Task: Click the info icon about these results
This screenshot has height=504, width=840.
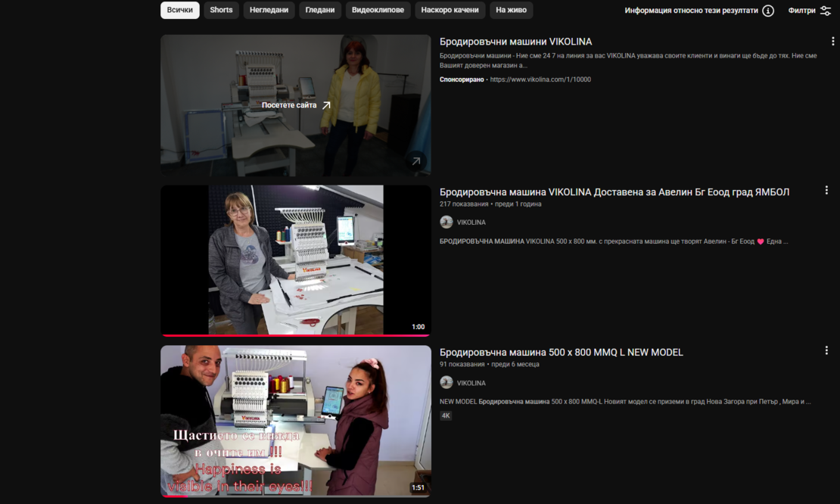Action: pos(767,11)
